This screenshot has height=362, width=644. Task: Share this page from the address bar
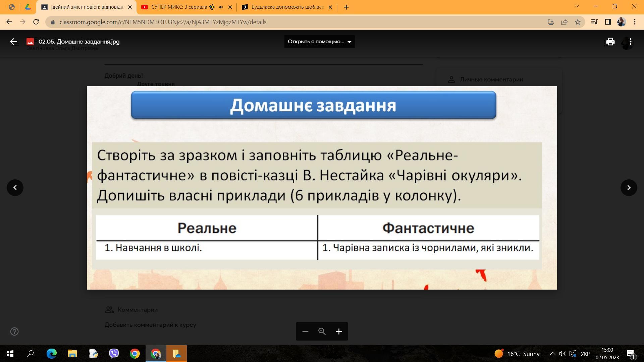[564, 22]
